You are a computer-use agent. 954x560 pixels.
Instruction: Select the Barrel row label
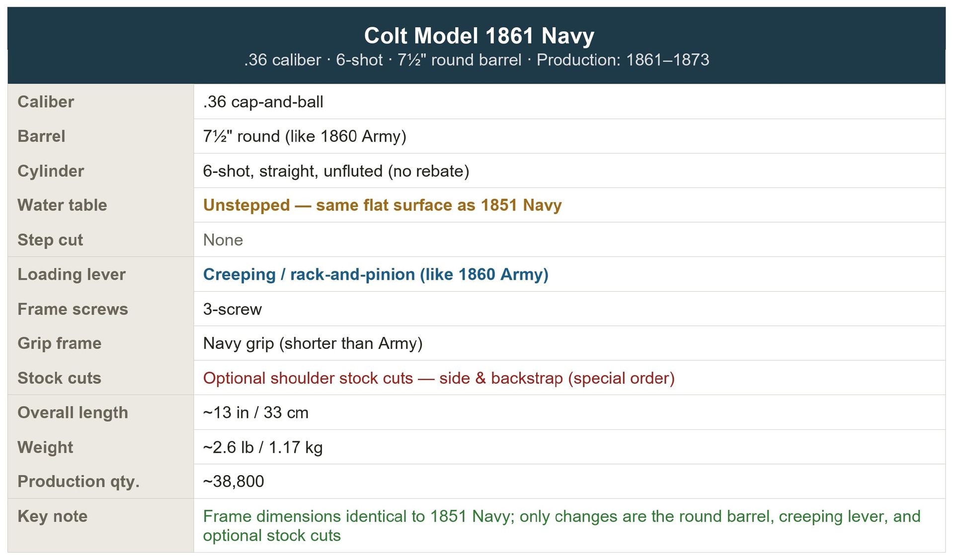coord(41,136)
